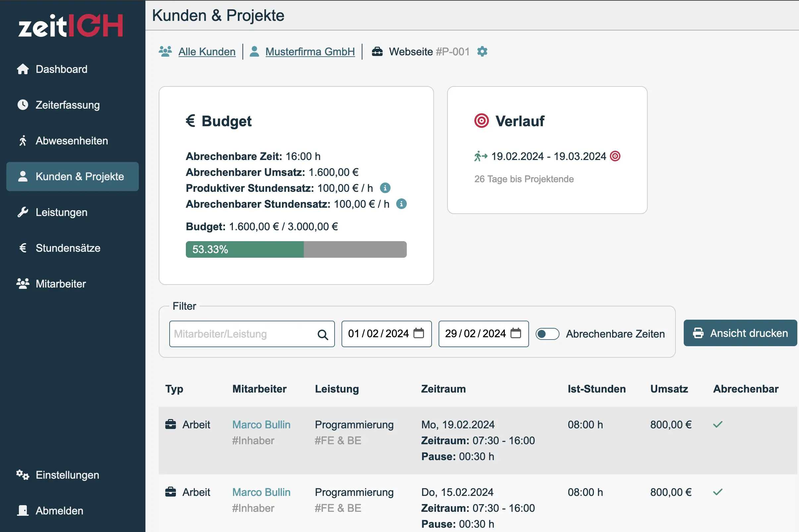
Task: Open calendar picker for start date
Action: (419, 333)
